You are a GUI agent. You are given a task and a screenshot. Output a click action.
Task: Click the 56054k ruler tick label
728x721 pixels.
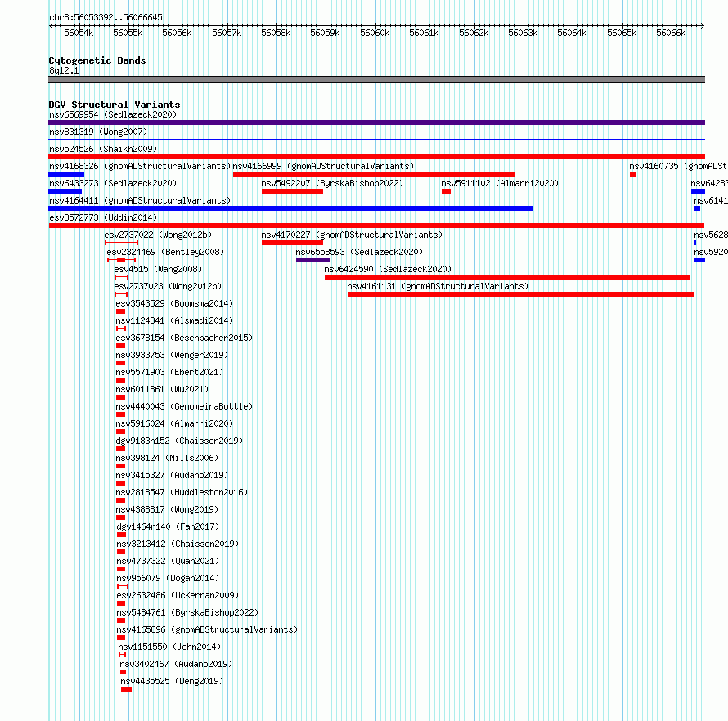point(79,33)
